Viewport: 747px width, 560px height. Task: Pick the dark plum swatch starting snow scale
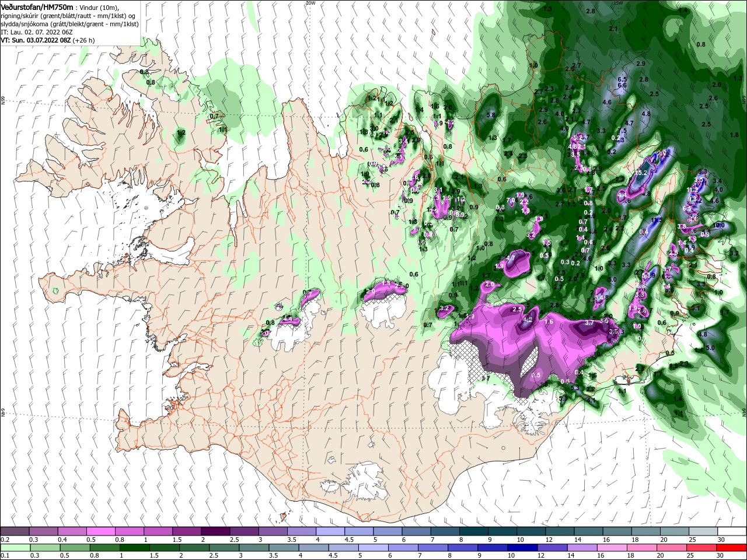coord(15,531)
